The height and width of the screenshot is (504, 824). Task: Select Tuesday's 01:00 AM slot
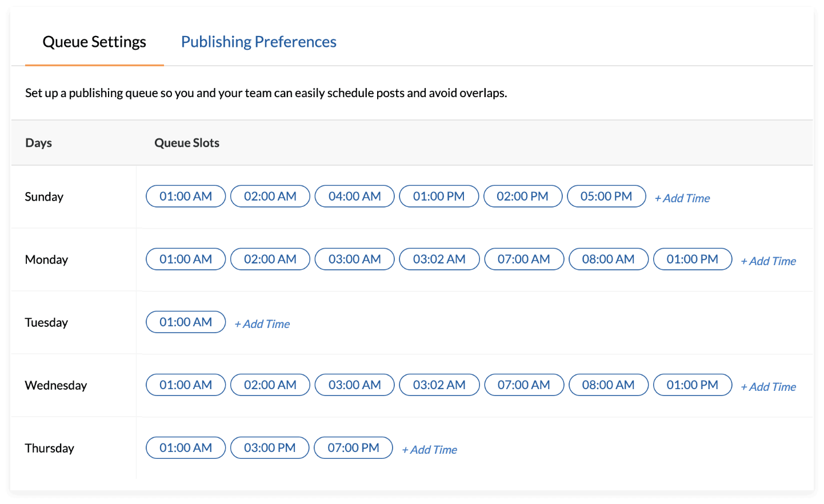pos(186,322)
